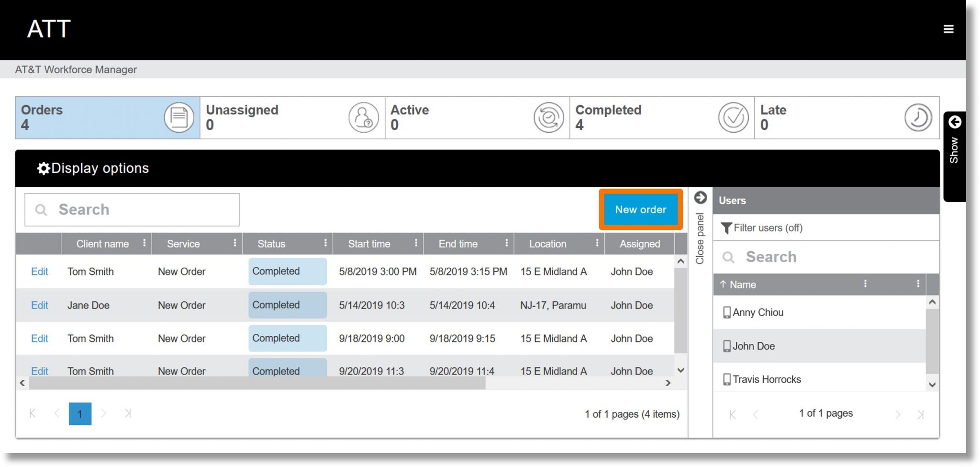
Task: Toggle the Filter users setting
Action: (x=762, y=228)
